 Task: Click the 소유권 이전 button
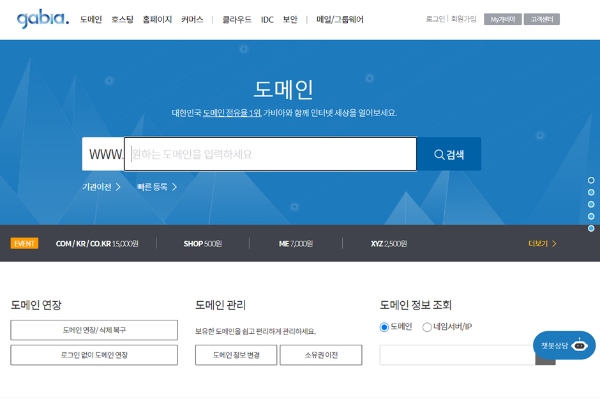coord(321,355)
